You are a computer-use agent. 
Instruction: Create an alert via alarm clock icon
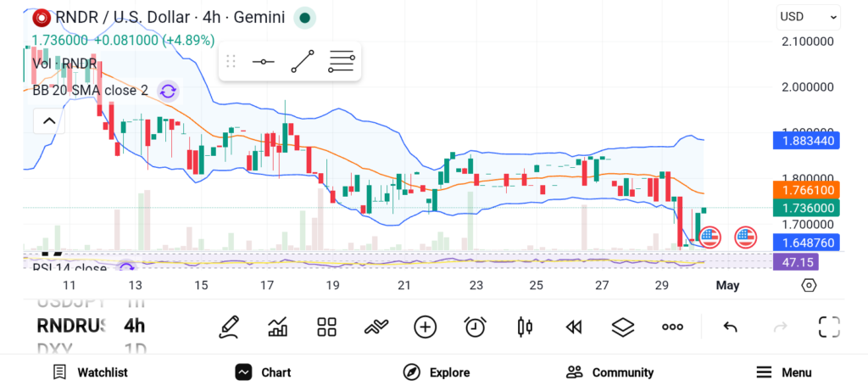click(x=475, y=327)
